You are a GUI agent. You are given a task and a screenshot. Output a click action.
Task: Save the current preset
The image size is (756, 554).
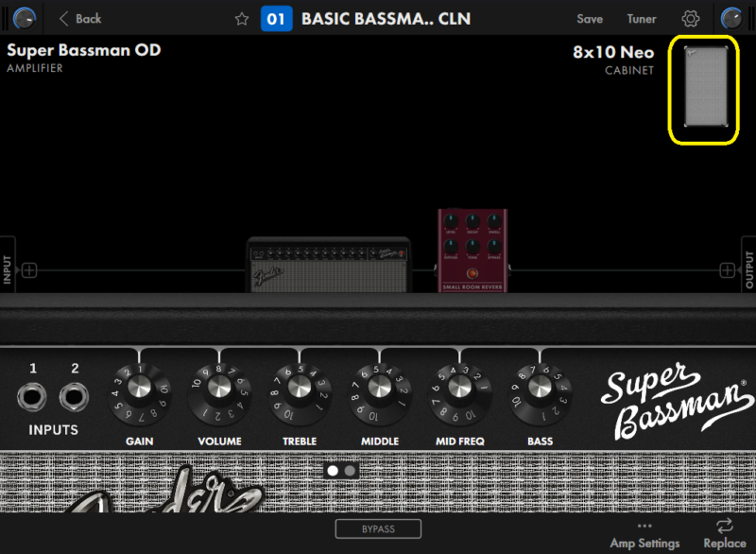point(590,19)
